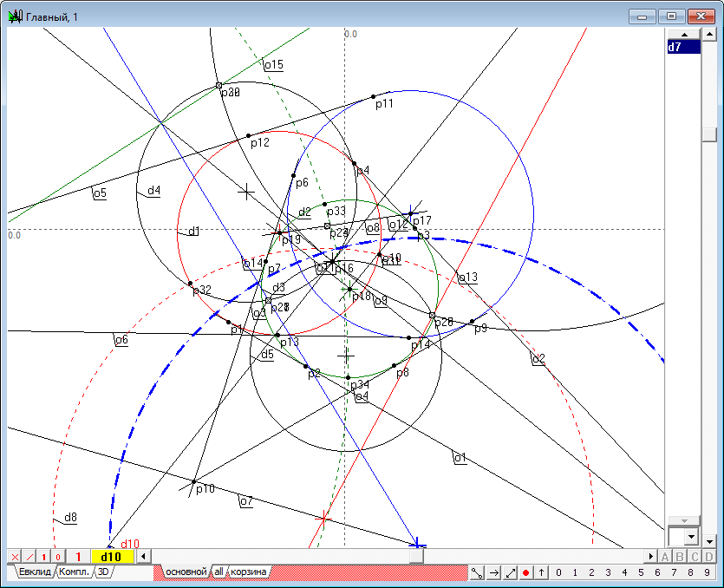Click the application icon in title bar

[x=16, y=17]
